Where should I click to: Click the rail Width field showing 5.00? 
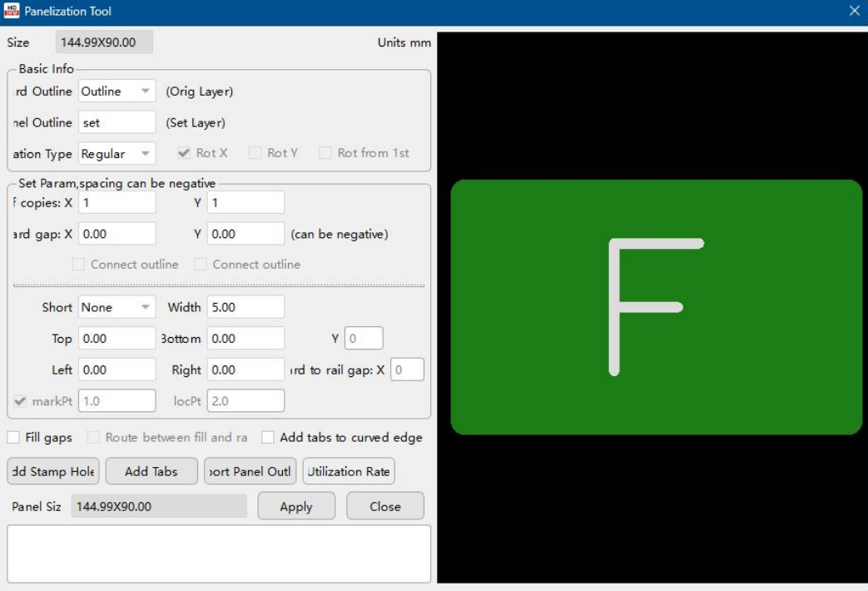point(246,307)
